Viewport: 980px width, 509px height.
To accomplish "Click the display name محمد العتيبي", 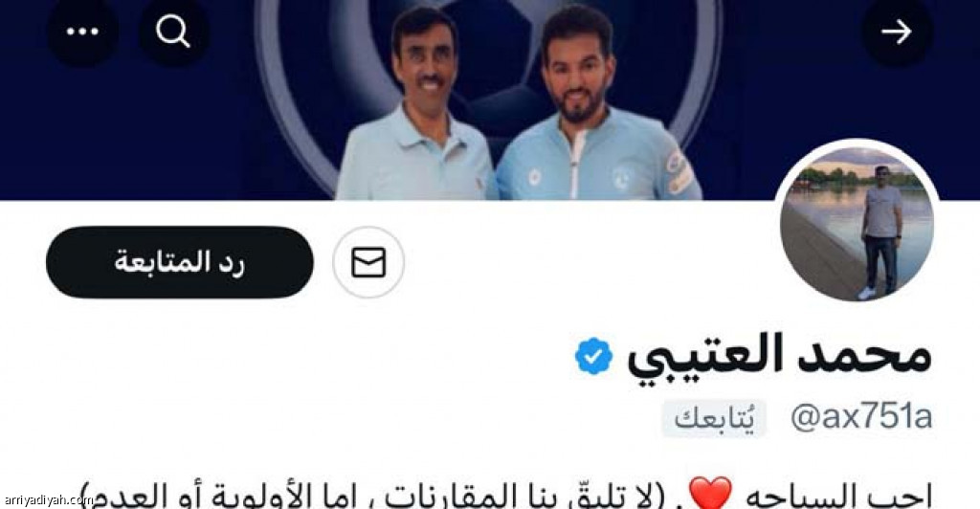I will [x=779, y=357].
